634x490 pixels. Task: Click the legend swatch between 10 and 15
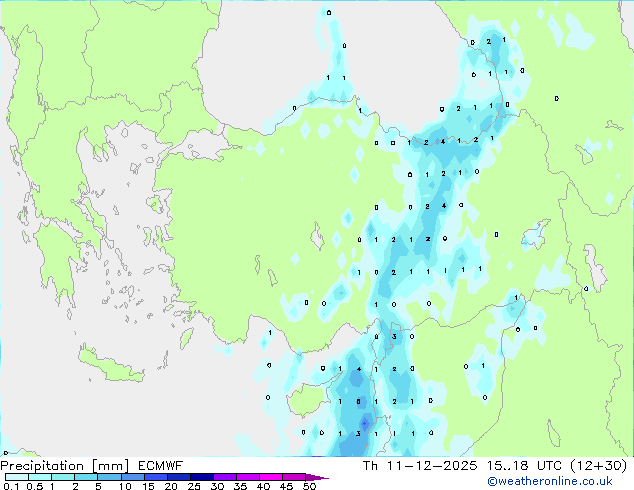coord(132,477)
